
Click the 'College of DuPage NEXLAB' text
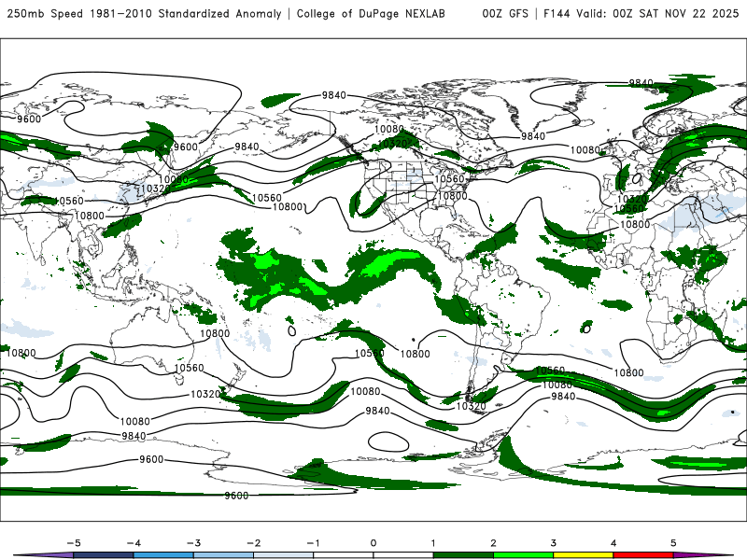pyautogui.click(x=371, y=13)
